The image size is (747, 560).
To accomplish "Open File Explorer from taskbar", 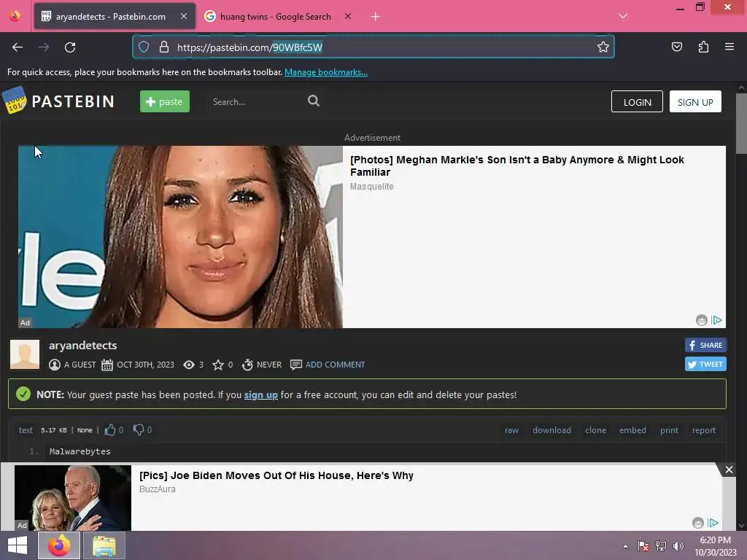I will click(x=104, y=545).
